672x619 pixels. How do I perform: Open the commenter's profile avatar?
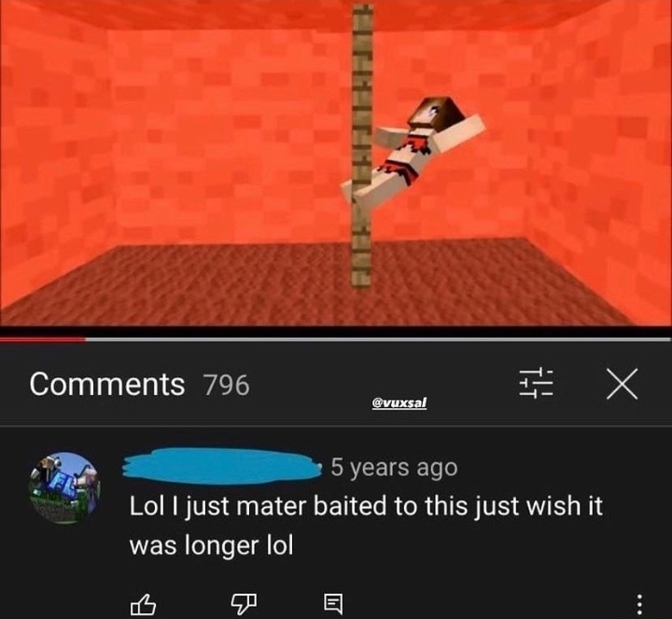point(64,488)
